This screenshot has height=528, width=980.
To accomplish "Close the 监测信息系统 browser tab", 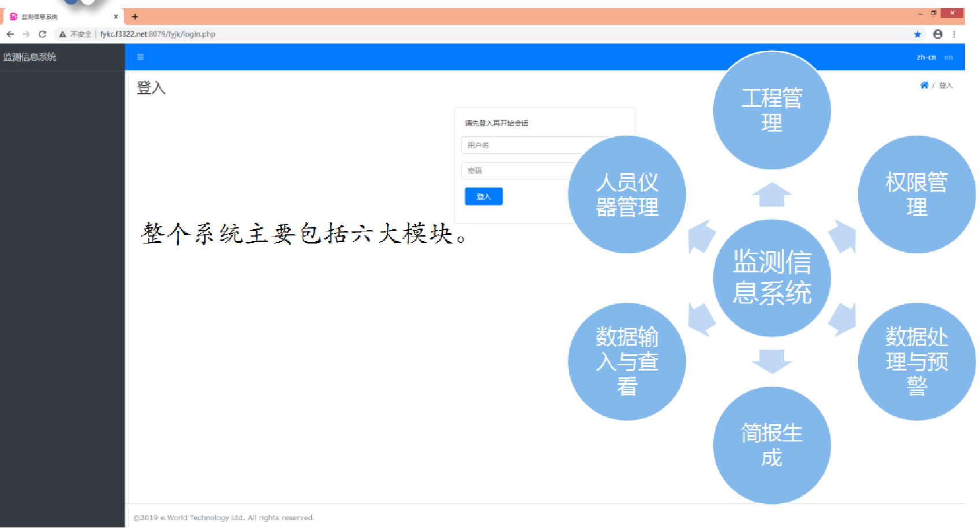I will coord(115,17).
